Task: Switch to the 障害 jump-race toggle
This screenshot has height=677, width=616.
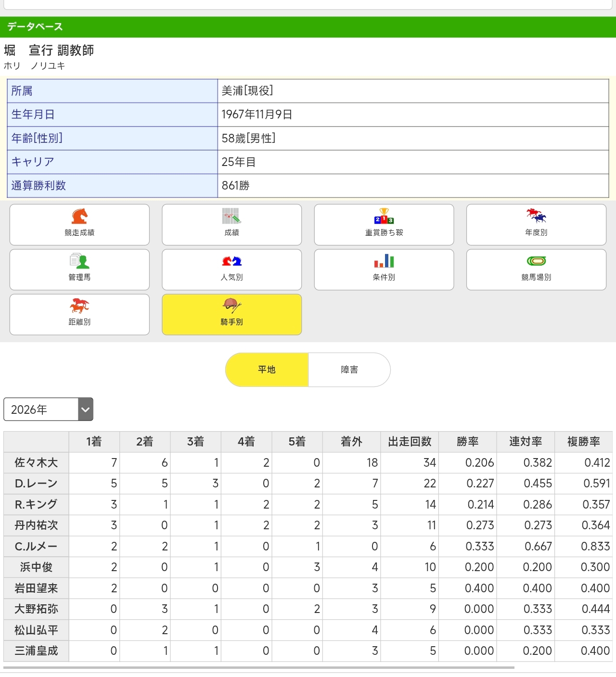Action: pyautogui.click(x=349, y=370)
